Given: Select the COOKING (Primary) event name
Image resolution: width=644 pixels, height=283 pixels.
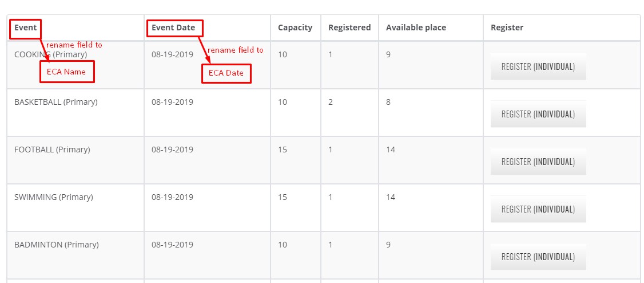Looking at the screenshot, I should click(50, 55).
